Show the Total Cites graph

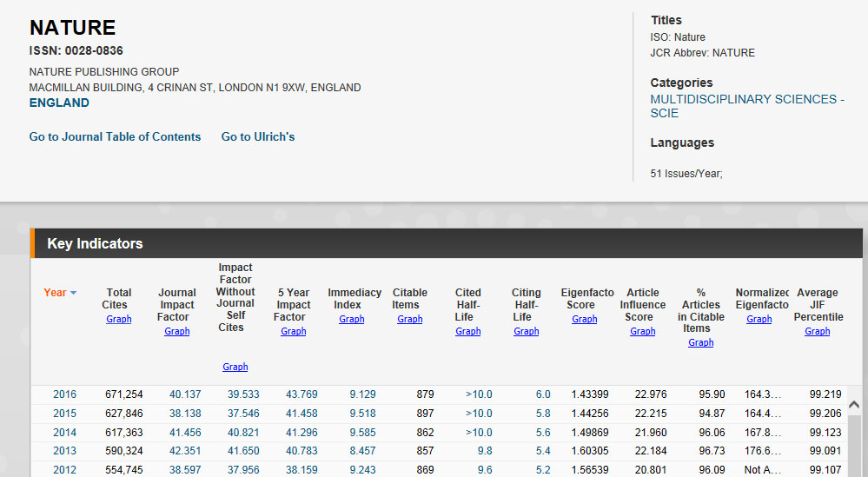(119, 319)
